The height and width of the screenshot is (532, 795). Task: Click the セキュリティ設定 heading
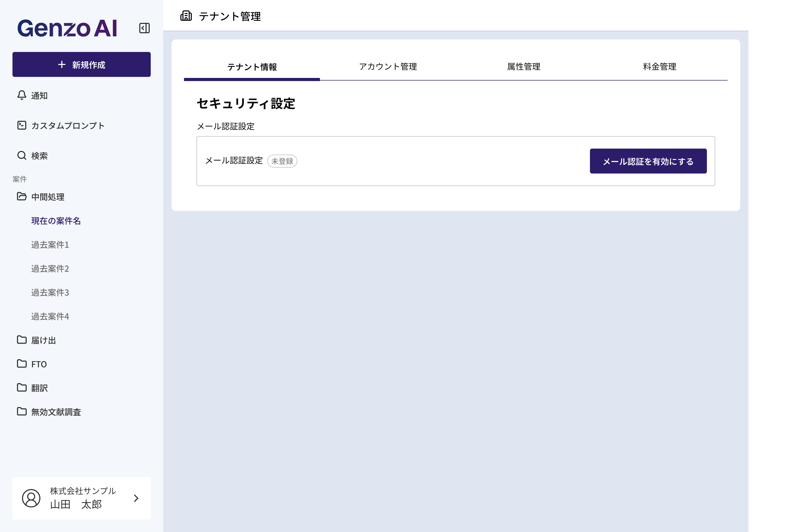click(x=246, y=103)
